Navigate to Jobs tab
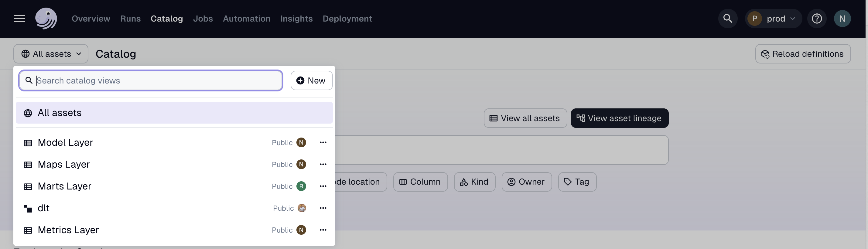Viewport: 868px width, 249px height. point(203,19)
